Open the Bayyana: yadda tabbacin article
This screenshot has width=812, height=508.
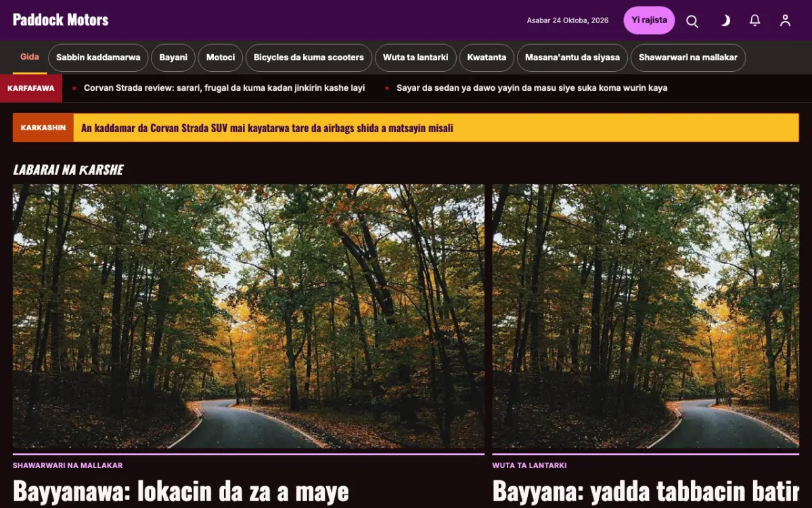(x=646, y=491)
